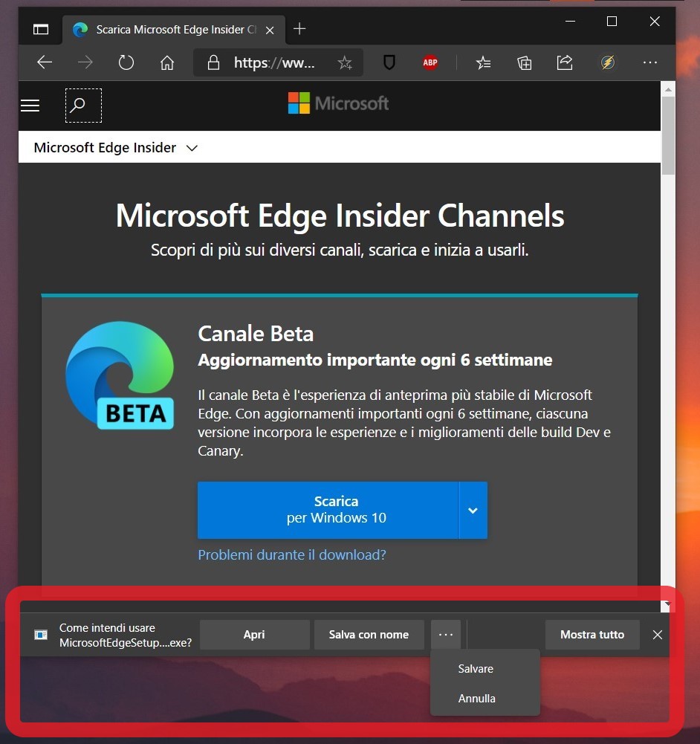Go forward using the forward arrow

pyautogui.click(x=85, y=62)
